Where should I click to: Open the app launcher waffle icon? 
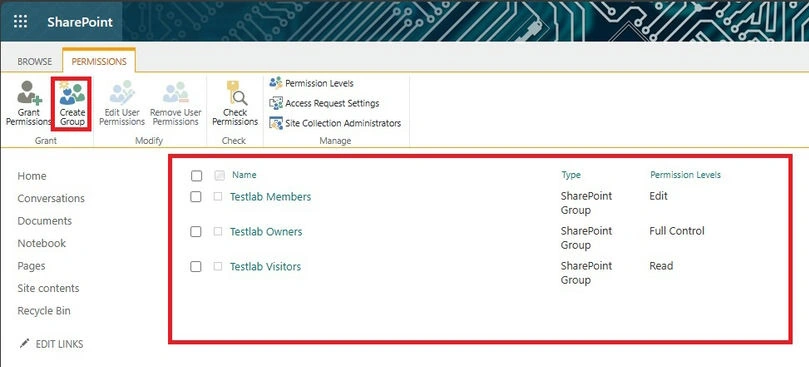(21, 22)
